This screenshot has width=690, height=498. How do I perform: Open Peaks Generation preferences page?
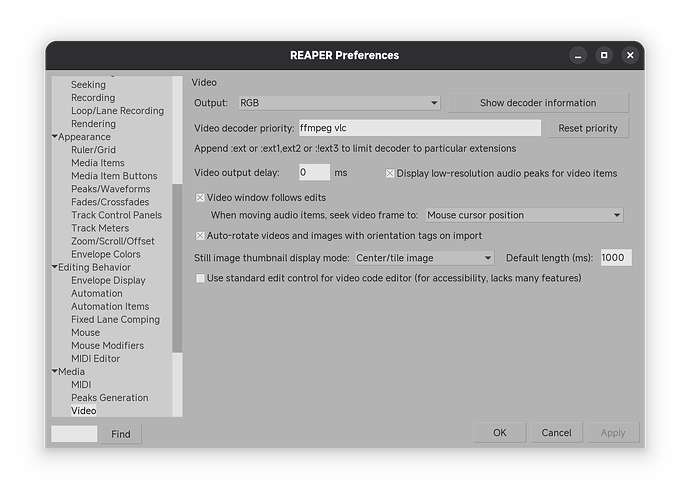(x=110, y=398)
